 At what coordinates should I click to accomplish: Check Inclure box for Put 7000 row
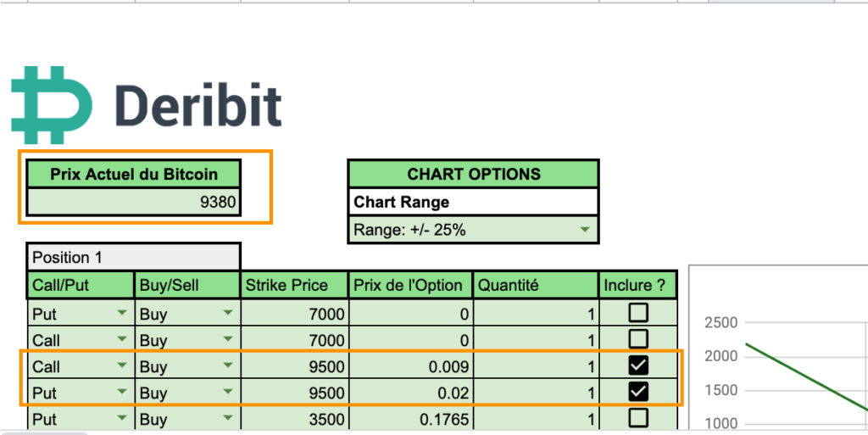point(638,313)
